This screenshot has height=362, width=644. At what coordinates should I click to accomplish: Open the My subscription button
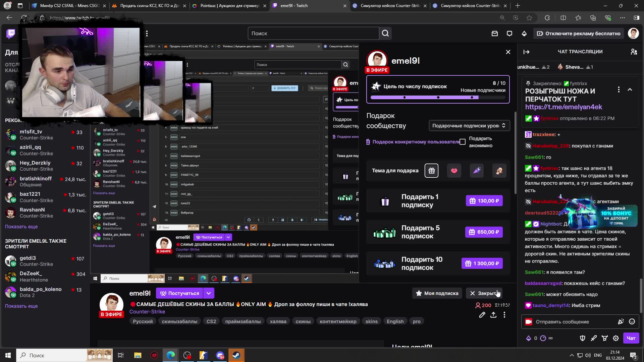click(437, 293)
